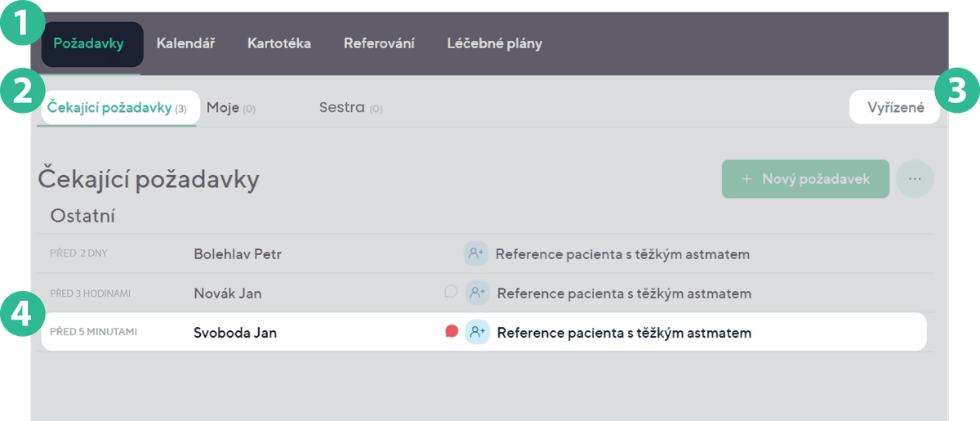The width and height of the screenshot is (980, 421).
Task: Switch to the Kalendář tab
Action: tap(185, 43)
